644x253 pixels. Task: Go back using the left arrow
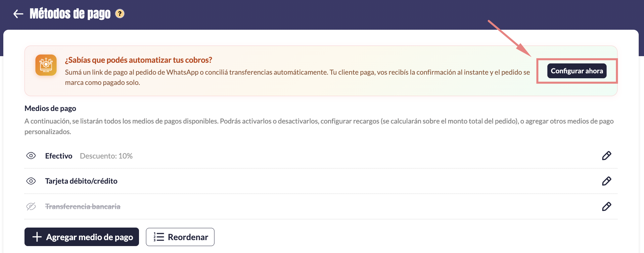point(18,14)
